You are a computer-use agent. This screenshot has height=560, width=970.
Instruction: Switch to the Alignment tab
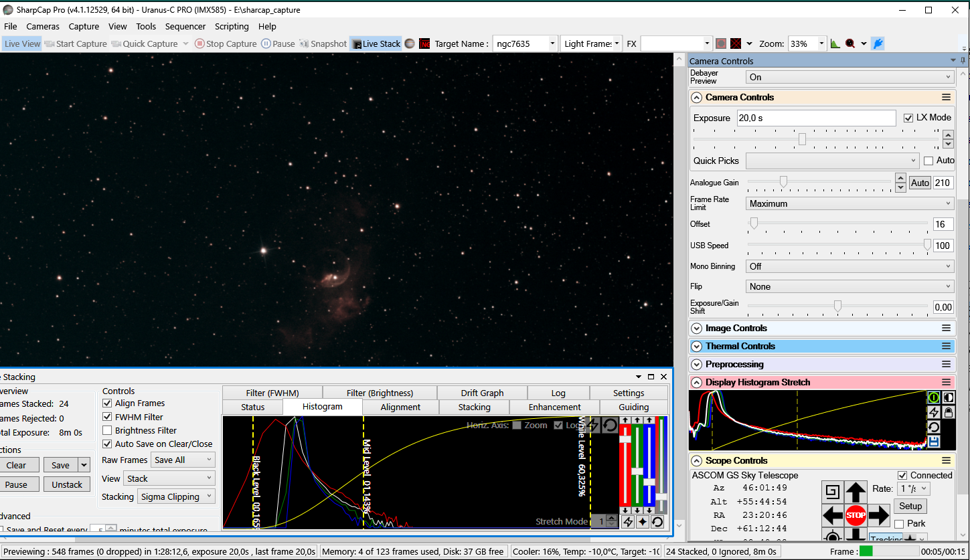click(x=400, y=407)
